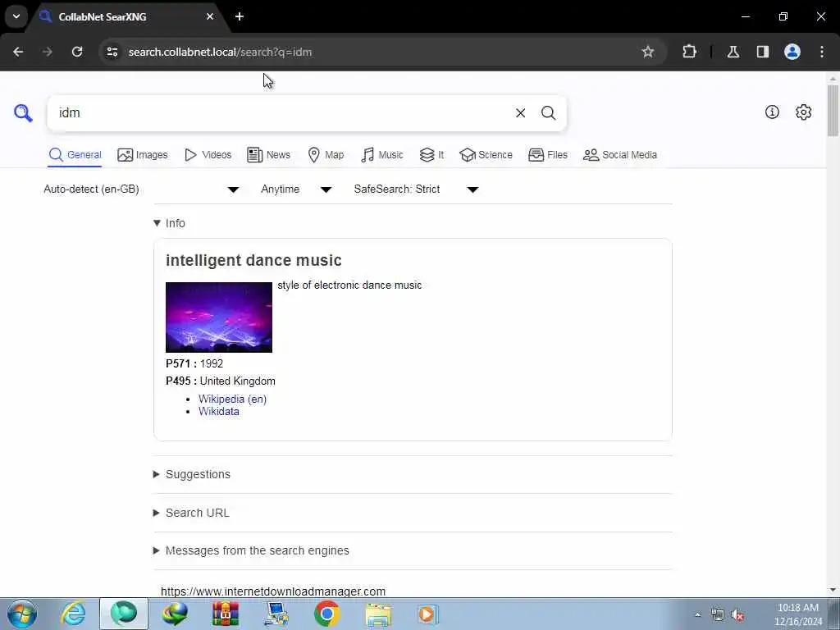Switch to the Social Media tab
840x630 pixels.
tap(620, 155)
